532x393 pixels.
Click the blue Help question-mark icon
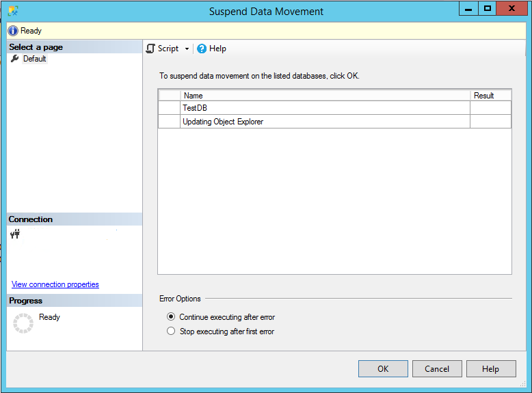[202, 49]
